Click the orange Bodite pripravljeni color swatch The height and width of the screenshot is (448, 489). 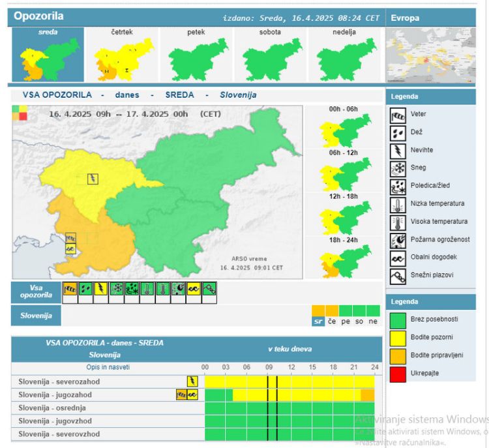398,356
